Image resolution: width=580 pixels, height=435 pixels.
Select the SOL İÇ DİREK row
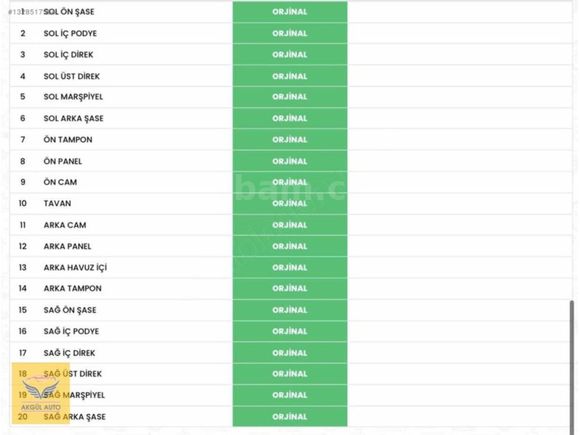(x=291, y=55)
